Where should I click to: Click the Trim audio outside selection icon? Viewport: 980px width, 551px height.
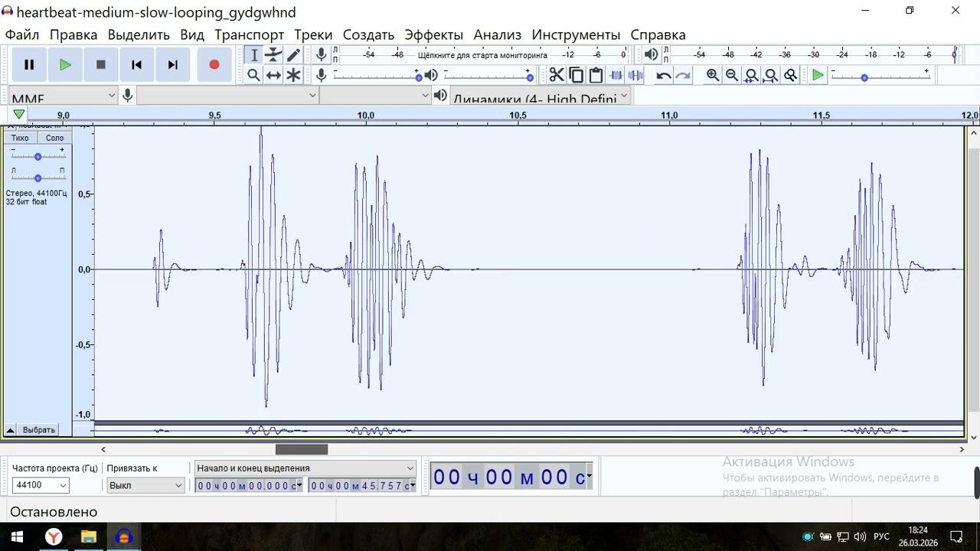click(616, 75)
